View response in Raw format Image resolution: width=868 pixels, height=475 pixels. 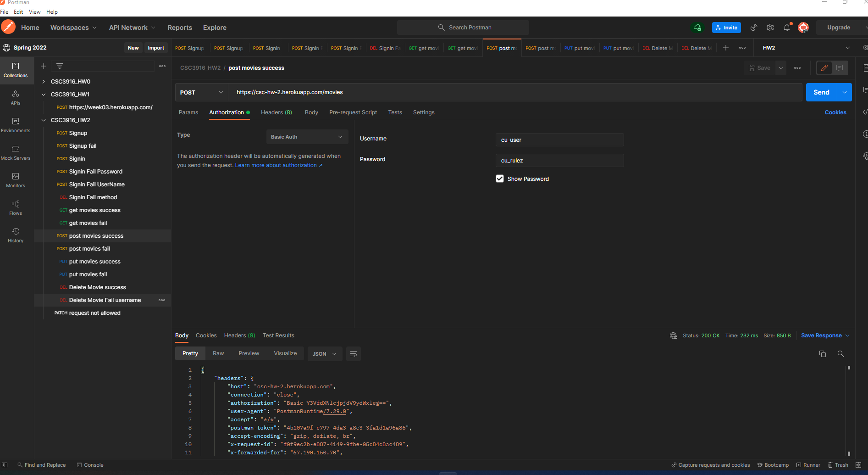click(x=218, y=353)
